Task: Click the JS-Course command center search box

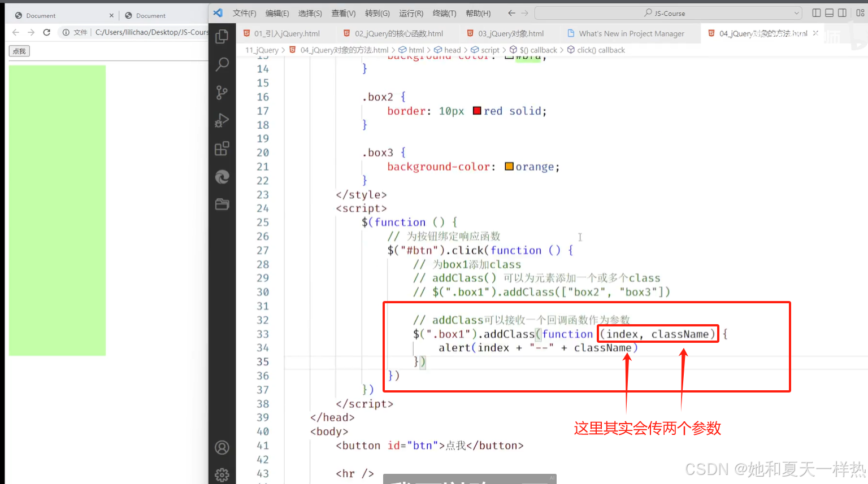Action: pyautogui.click(x=669, y=13)
